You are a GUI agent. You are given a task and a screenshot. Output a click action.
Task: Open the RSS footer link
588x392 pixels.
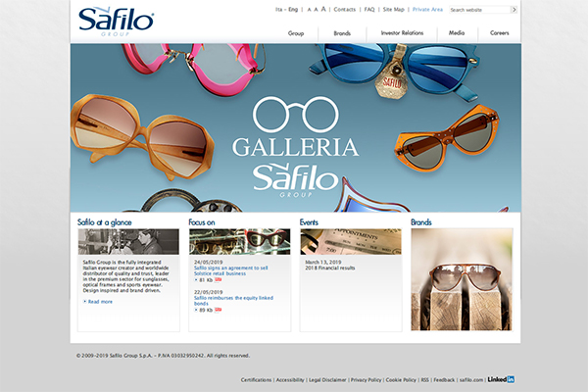424,380
